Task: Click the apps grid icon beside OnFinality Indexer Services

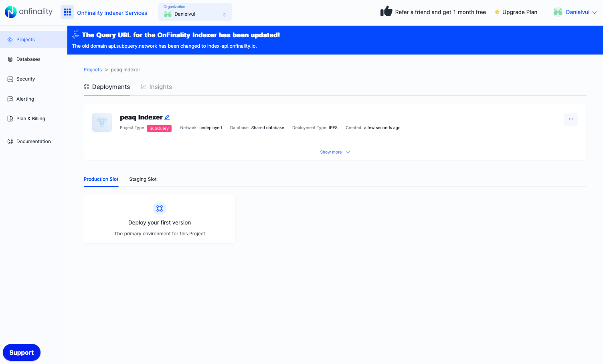Action: pyautogui.click(x=67, y=12)
